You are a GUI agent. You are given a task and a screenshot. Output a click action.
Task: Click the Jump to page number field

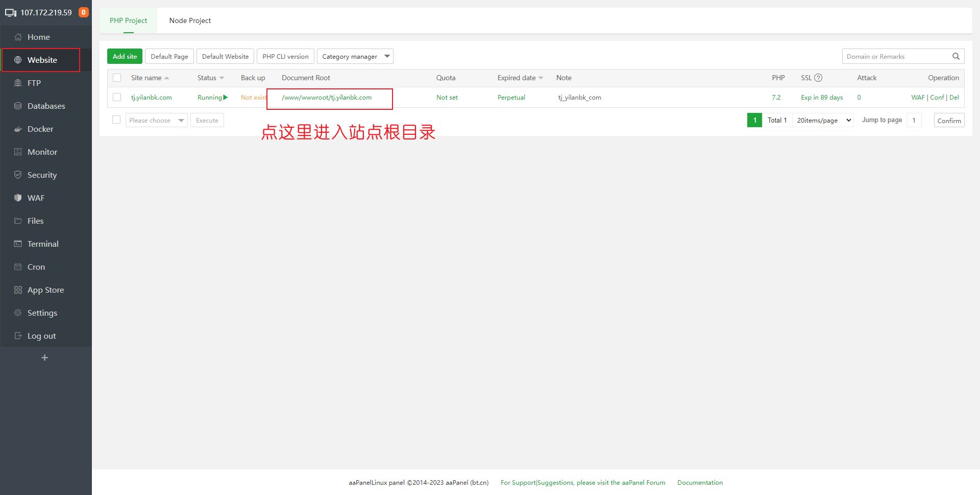click(914, 120)
